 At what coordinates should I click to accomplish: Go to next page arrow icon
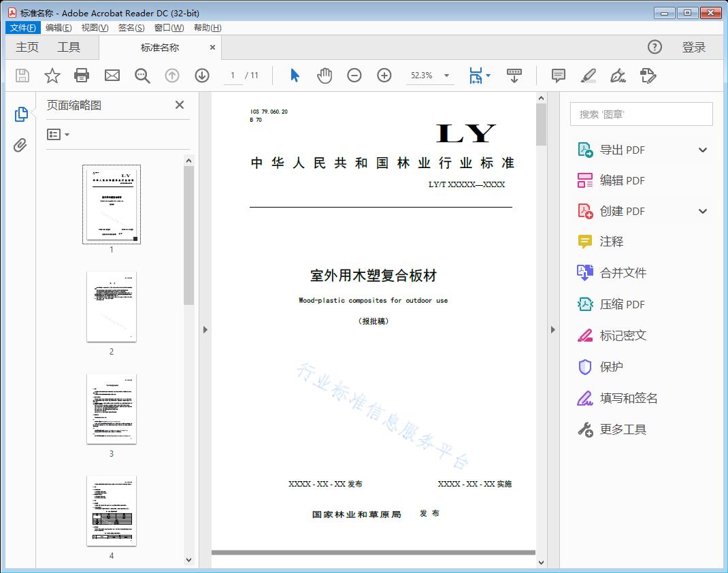[x=202, y=76]
